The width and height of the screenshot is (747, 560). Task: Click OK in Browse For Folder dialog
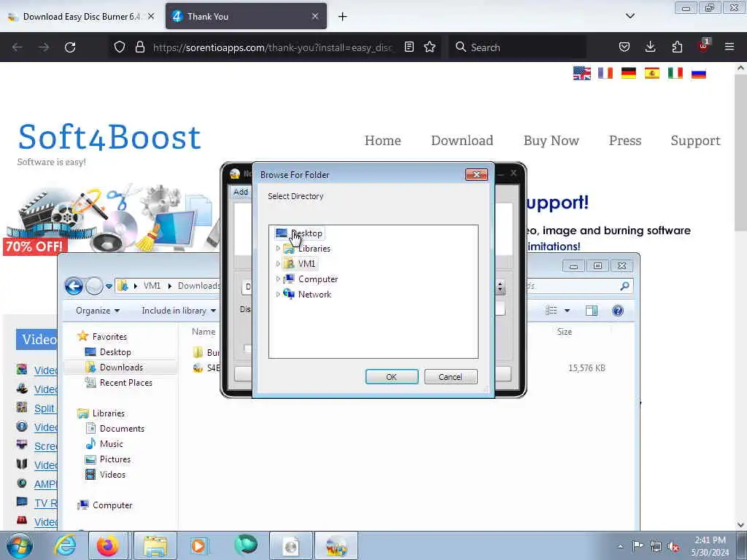coord(392,377)
